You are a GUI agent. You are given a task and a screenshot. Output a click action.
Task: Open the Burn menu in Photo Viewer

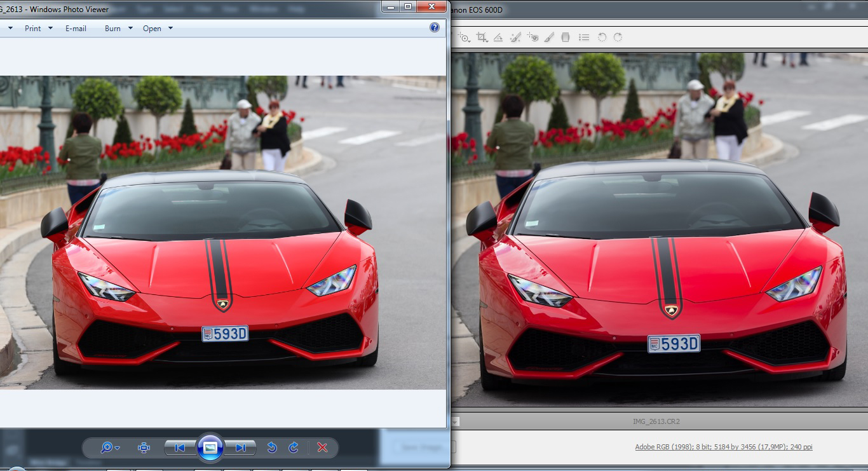click(119, 29)
